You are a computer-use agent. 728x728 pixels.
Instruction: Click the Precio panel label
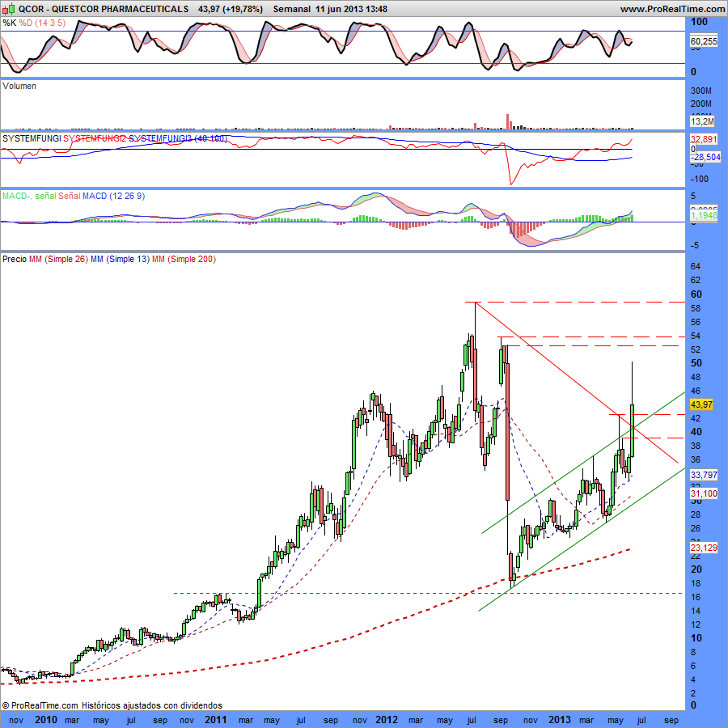coord(15,259)
